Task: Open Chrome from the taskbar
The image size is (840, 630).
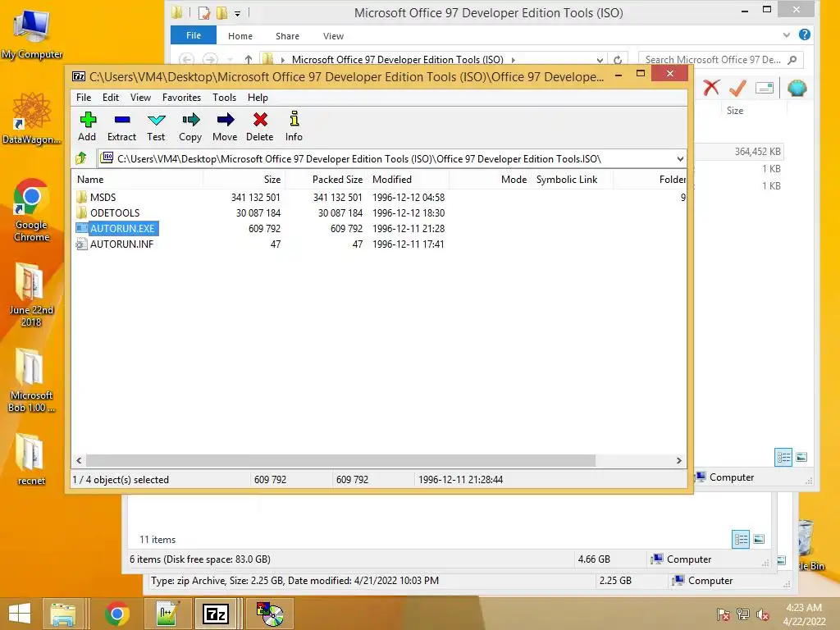Action: (116, 614)
